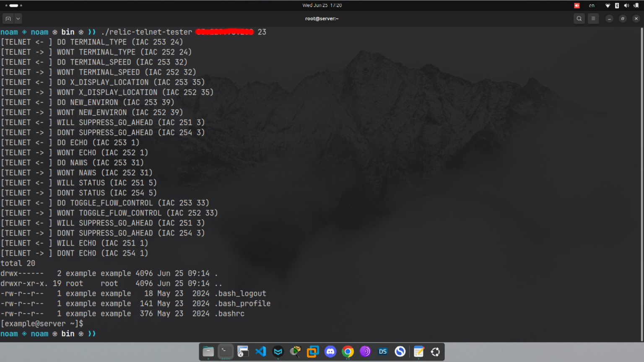Image resolution: width=644 pixels, height=362 pixels.
Task: Open the VS Code dock icon
Action: [260, 352]
